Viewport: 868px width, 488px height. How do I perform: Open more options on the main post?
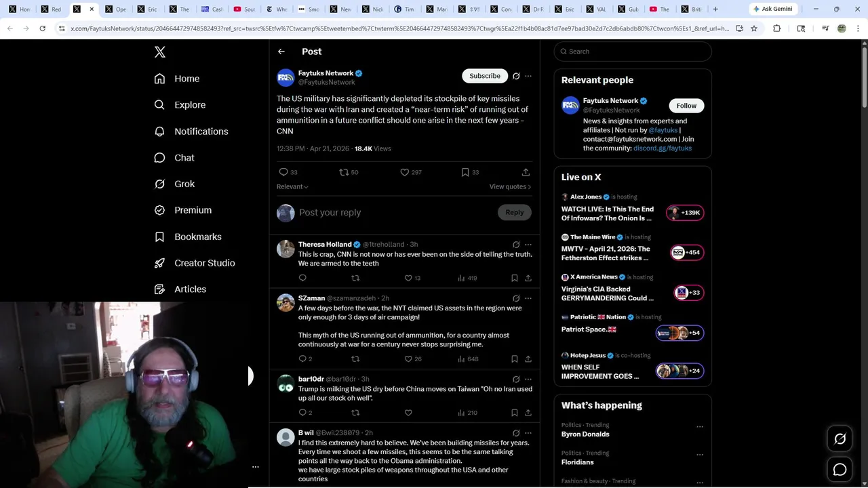coord(528,76)
